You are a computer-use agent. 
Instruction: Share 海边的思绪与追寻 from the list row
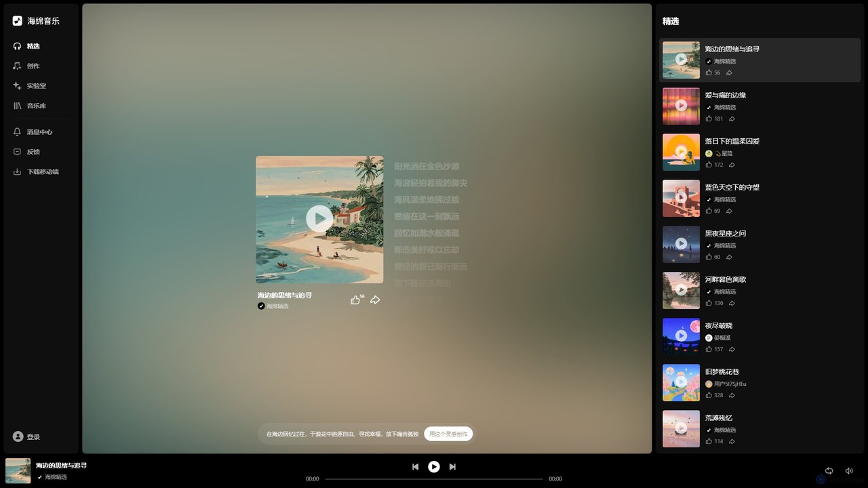tap(729, 73)
